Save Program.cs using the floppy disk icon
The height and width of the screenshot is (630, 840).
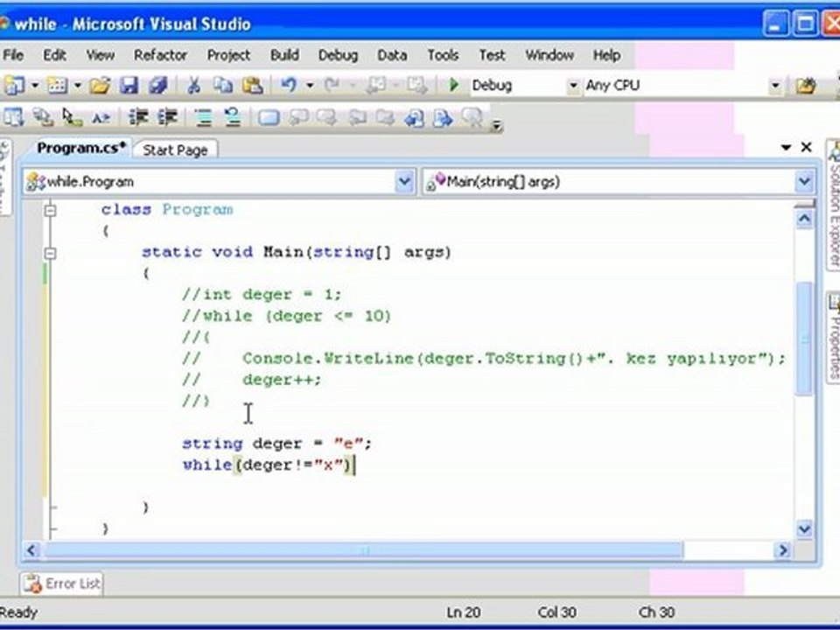pyautogui.click(x=129, y=85)
